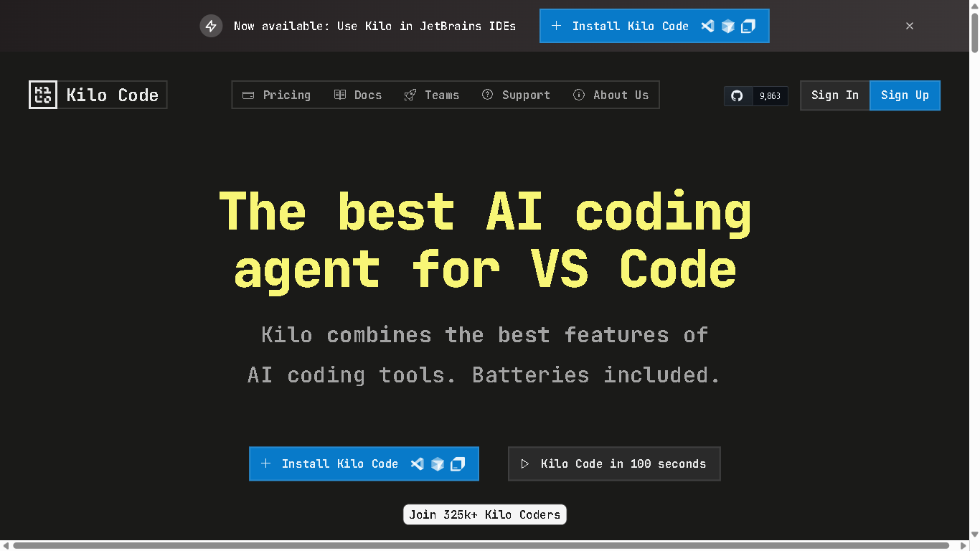The width and height of the screenshot is (980, 551).
Task: Click the hero Install Kilo Code button
Action: tap(364, 463)
